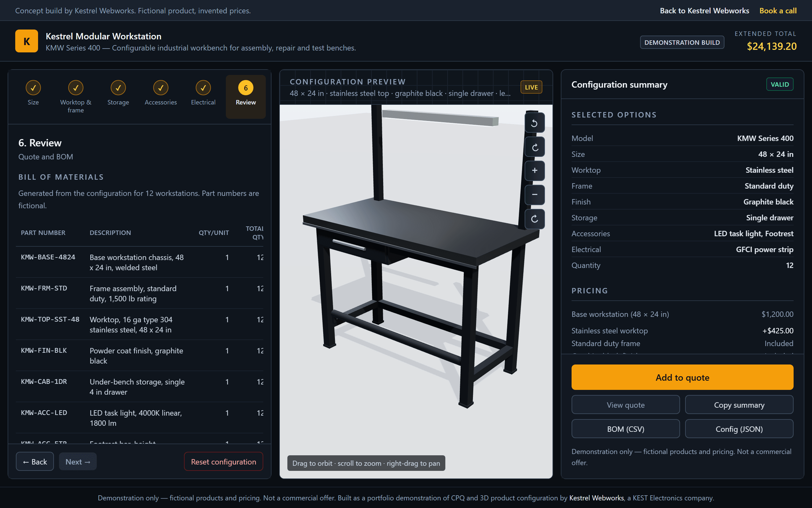Click the 'Single drawer' storage value
812x508 pixels.
(769, 218)
